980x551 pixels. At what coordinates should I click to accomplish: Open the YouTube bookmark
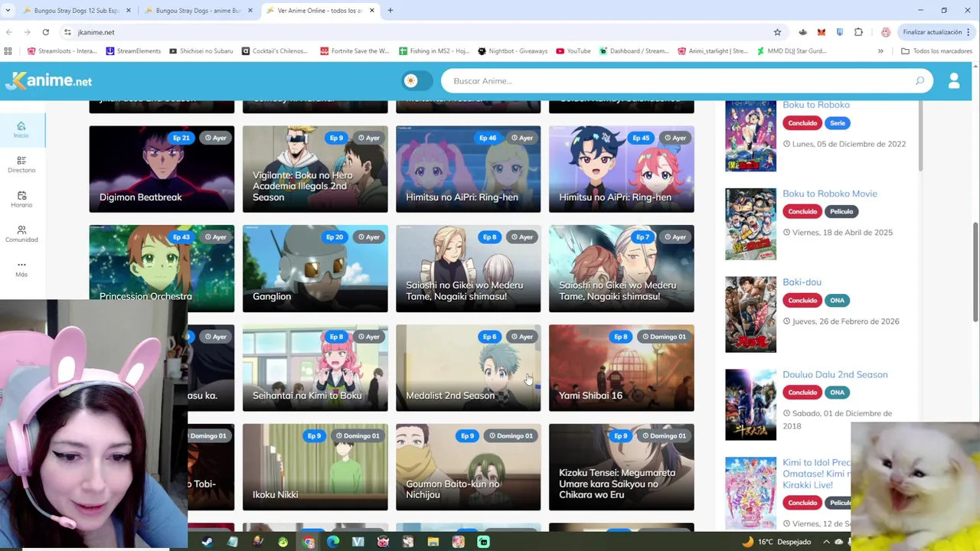click(573, 51)
